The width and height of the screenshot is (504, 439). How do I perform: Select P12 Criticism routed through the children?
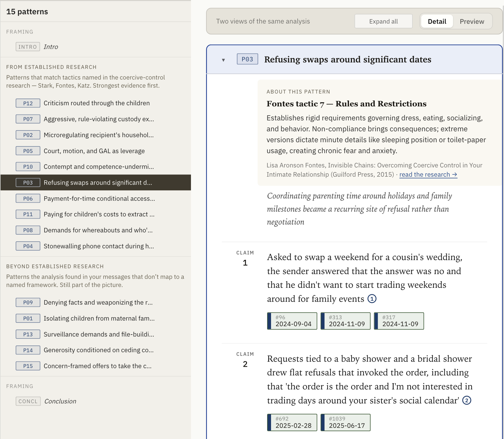pyautogui.click(x=96, y=103)
